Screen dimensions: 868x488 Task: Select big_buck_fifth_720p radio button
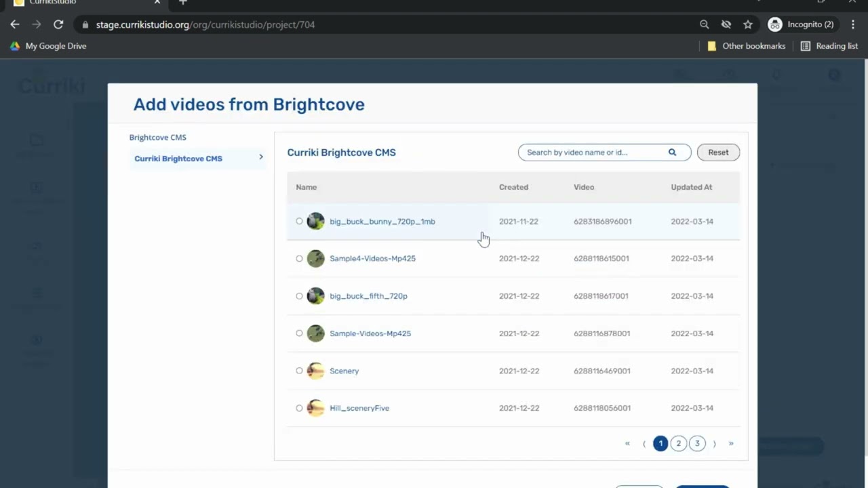tap(299, 296)
